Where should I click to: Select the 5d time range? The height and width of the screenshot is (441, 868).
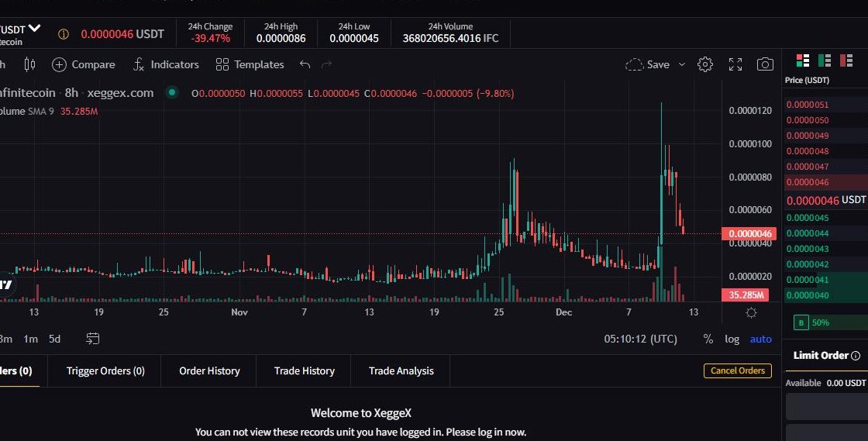(x=54, y=339)
